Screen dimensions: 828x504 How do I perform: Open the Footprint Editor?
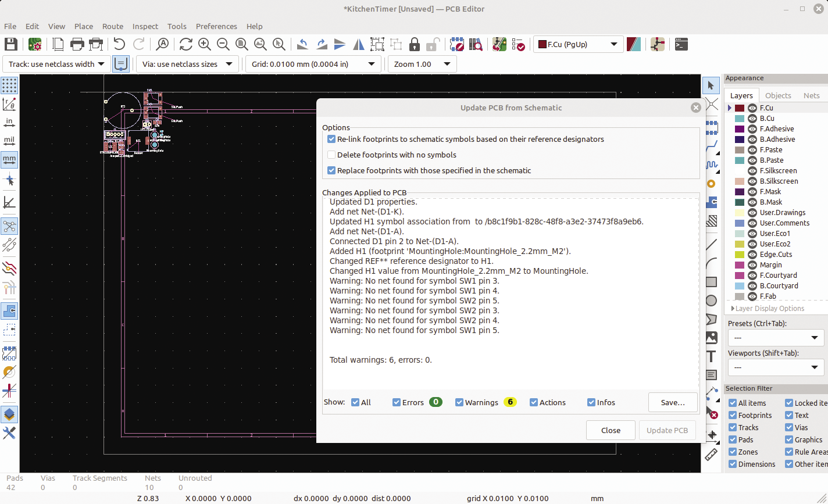pyautogui.click(x=456, y=44)
